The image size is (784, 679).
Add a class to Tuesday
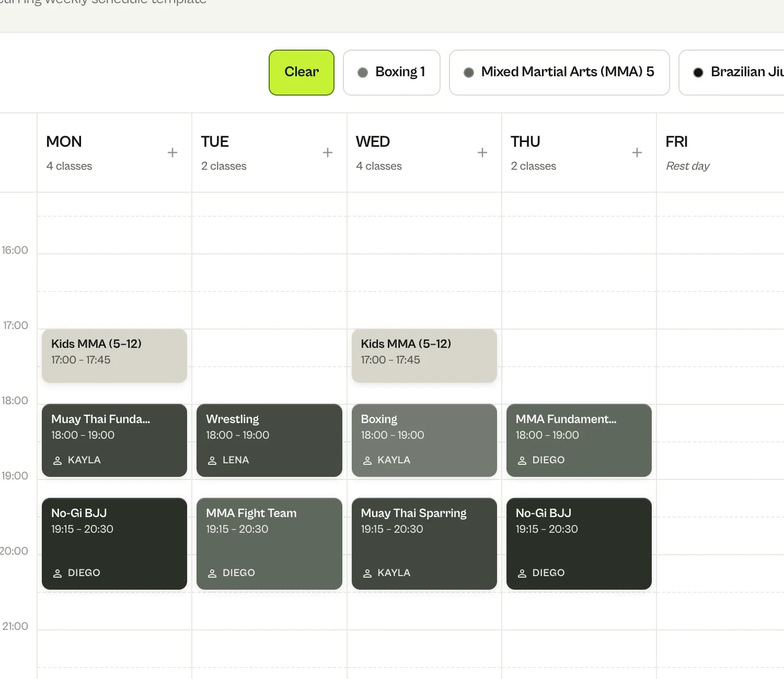[328, 153]
